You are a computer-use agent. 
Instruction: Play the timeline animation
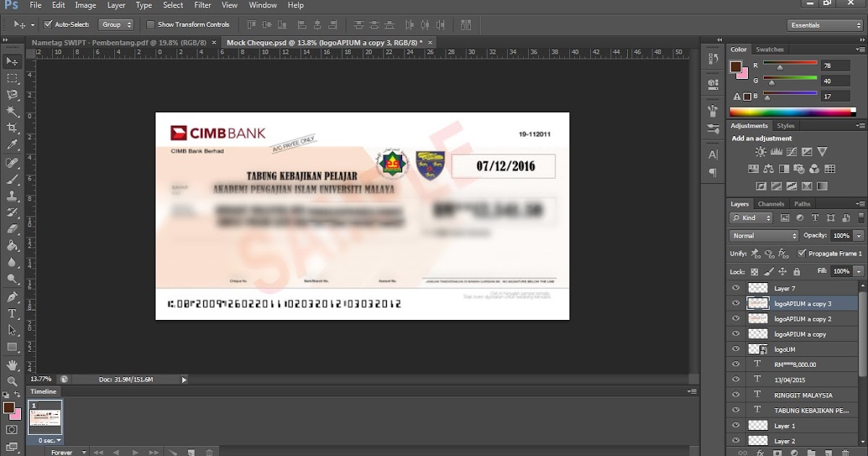tap(135, 452)
